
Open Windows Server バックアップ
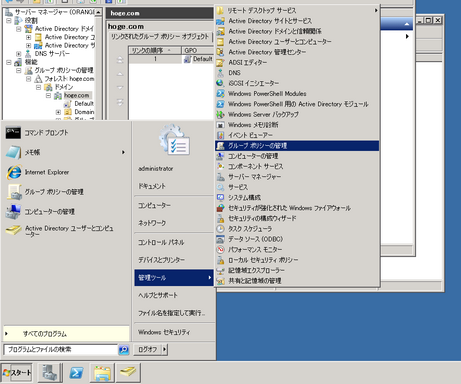tap(263, 114)
